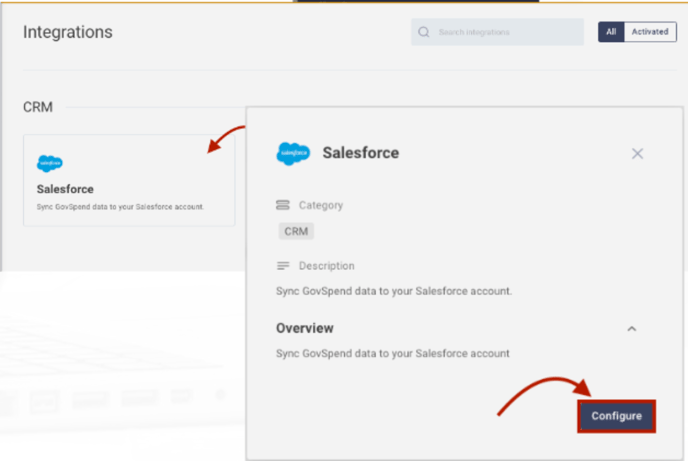Click the card's Sync GovSpend description text
This screenshot has height=461, width=688.
coord(120,207)
